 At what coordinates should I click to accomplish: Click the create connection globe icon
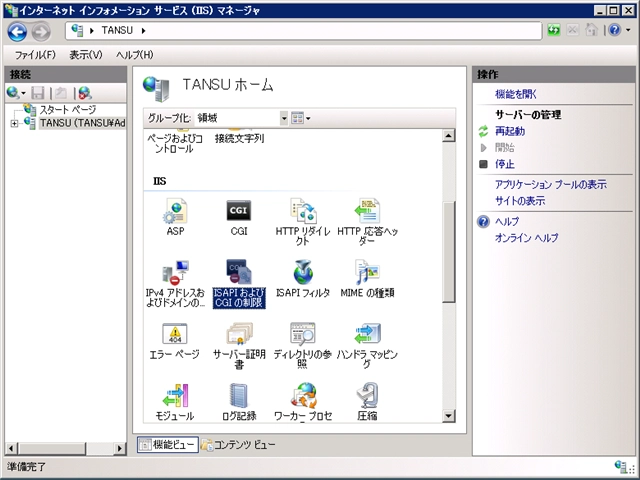pos(13,93)
